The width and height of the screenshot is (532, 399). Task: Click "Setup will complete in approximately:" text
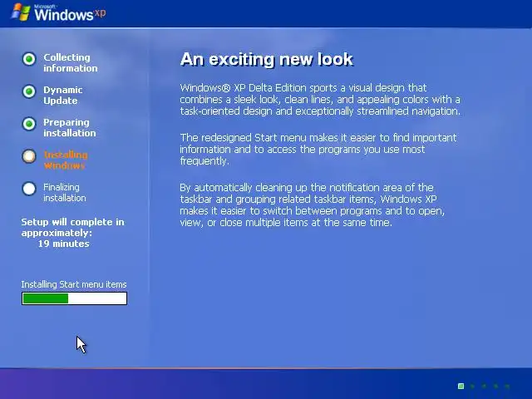pos(72,227)
